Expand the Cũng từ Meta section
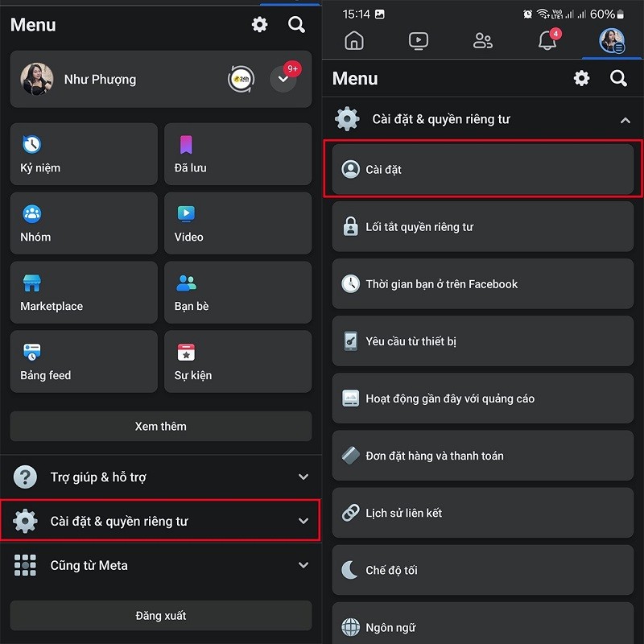The height and width of the screenshot is (644, 644). coord(161,565)
